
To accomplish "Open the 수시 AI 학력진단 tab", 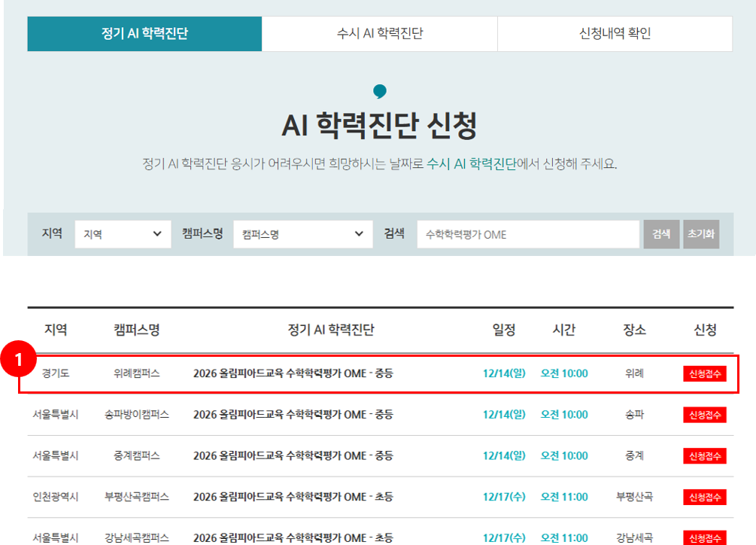I will [x=379, y=34].
